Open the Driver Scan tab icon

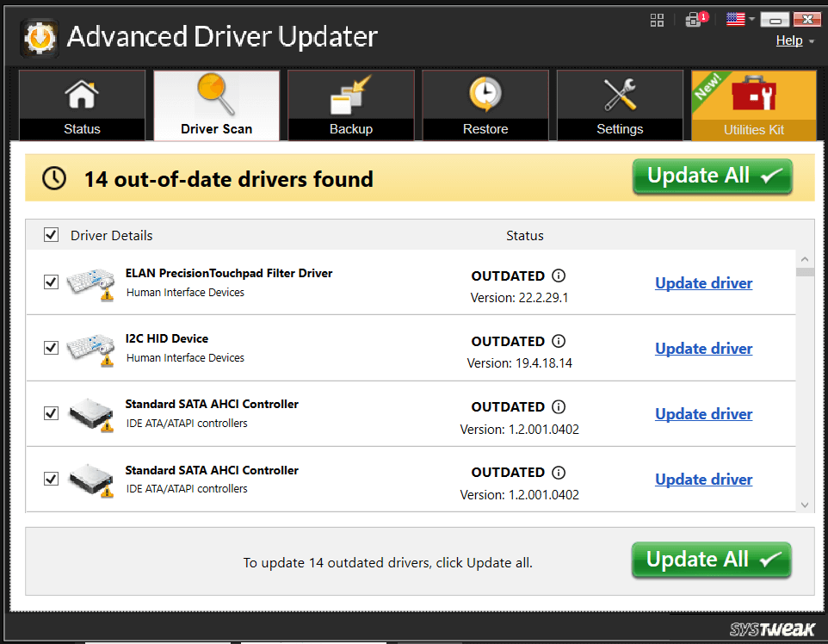click(x=215, y=95)
